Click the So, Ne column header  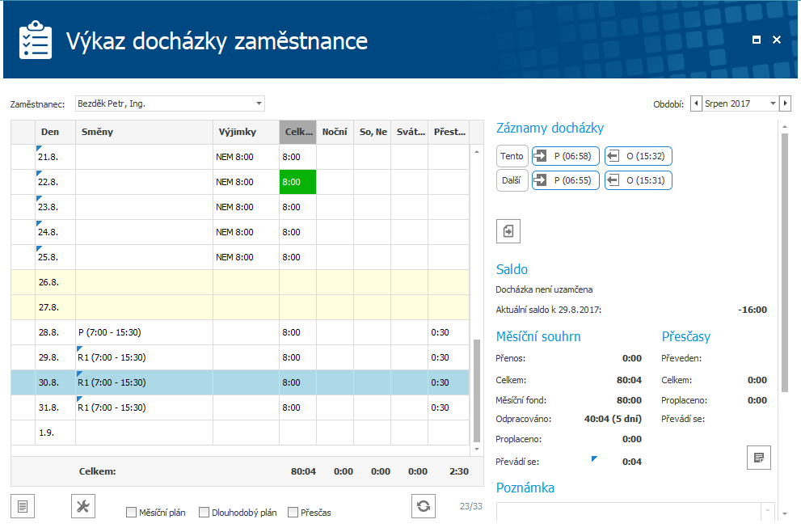373,132
